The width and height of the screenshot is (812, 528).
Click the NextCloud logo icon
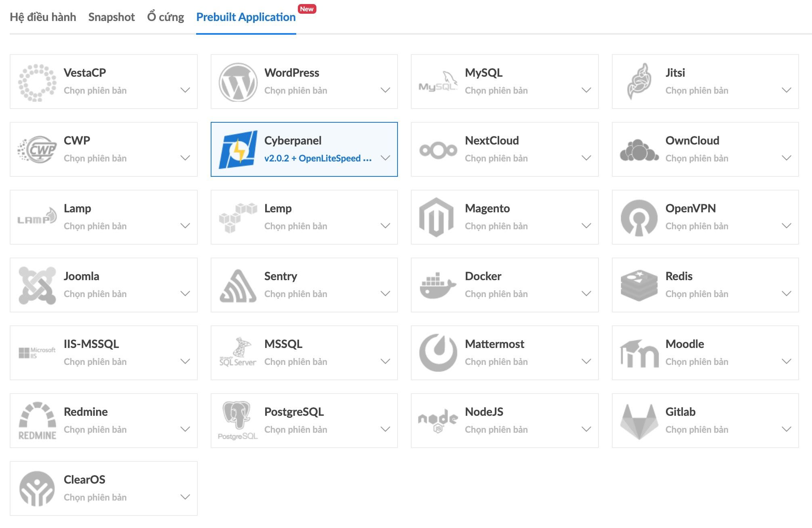click(438, 150)
